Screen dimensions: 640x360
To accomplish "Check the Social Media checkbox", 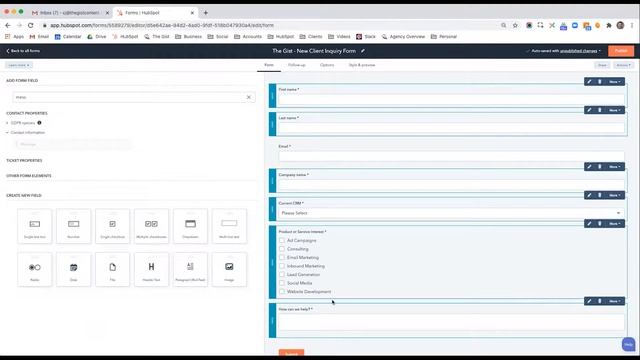I will 282,283.
